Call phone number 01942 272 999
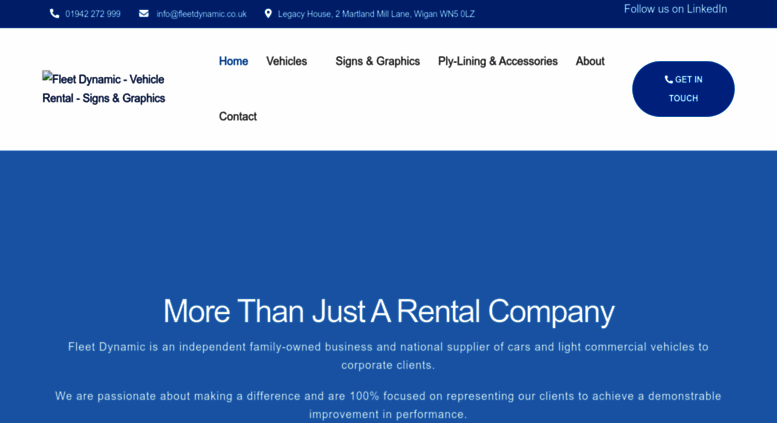This screenshot has width=777, height=423. click(93, 14)
